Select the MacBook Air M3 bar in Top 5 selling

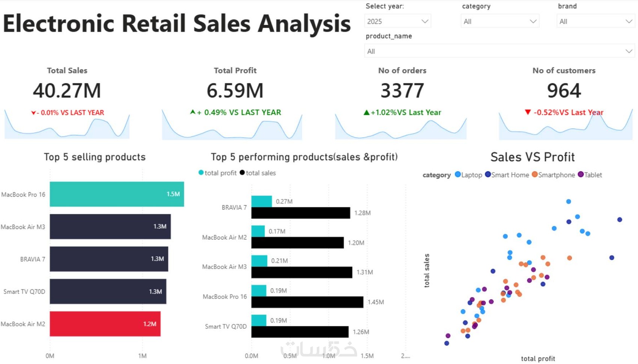(110, 227)
